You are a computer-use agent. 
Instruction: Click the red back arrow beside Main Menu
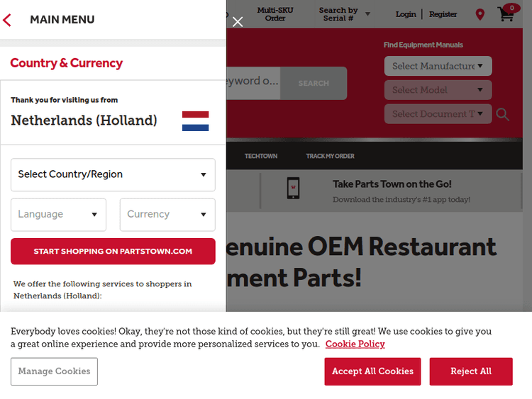coord(8,20)
